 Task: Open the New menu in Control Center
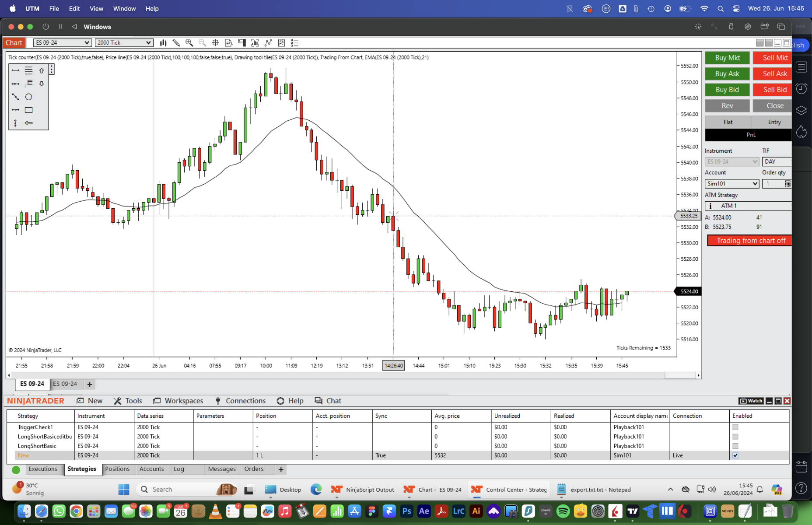pyautogui.click(x=90, y=401)
